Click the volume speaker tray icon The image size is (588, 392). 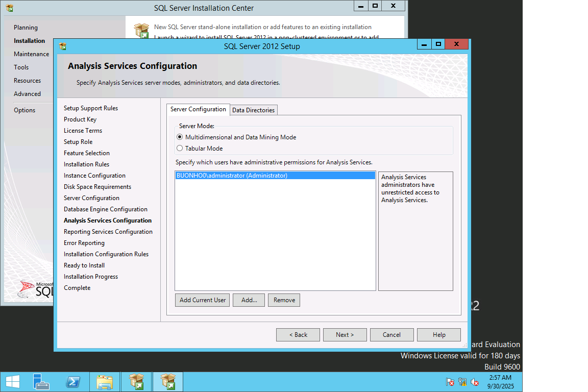tap(475, 382)
